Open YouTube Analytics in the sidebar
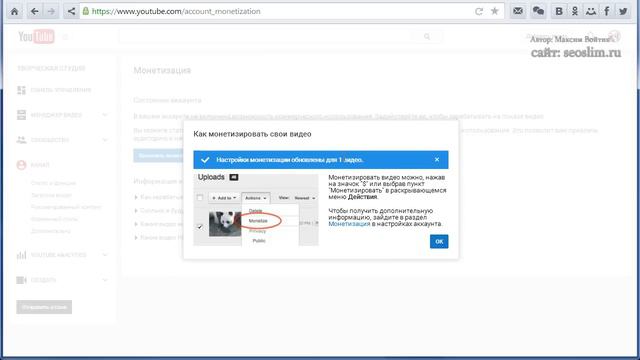This screenshot has height=360, width=640. pos(58,255)
